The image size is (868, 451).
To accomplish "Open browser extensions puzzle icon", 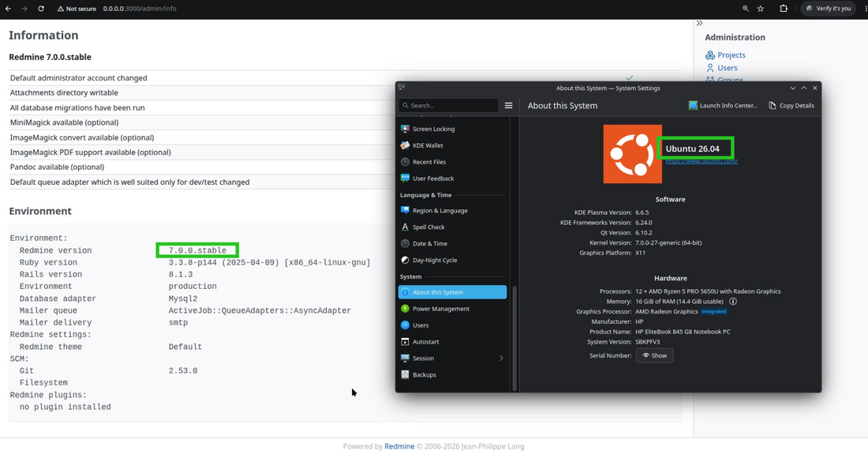I will click(784, 9).
